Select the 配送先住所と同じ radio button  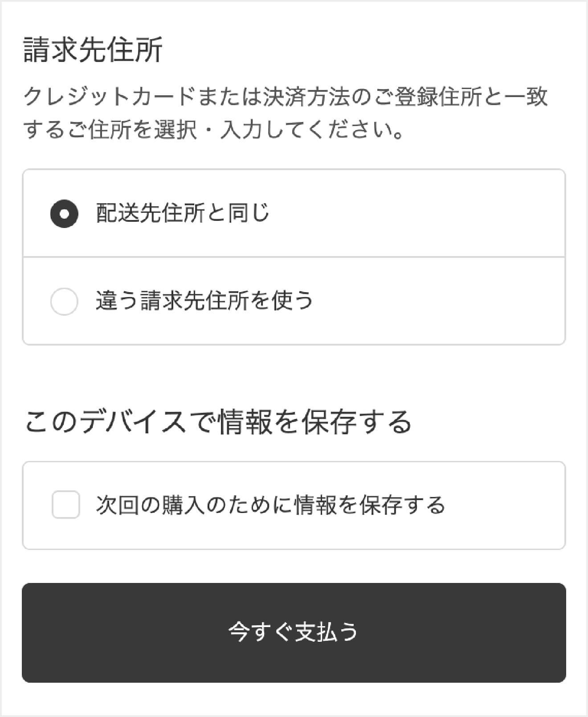pos(65,214)
